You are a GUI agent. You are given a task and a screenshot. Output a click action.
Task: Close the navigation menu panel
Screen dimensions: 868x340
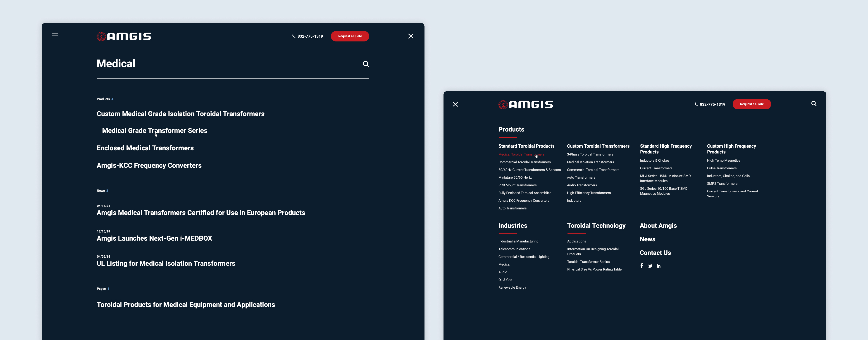click(455, 104)
